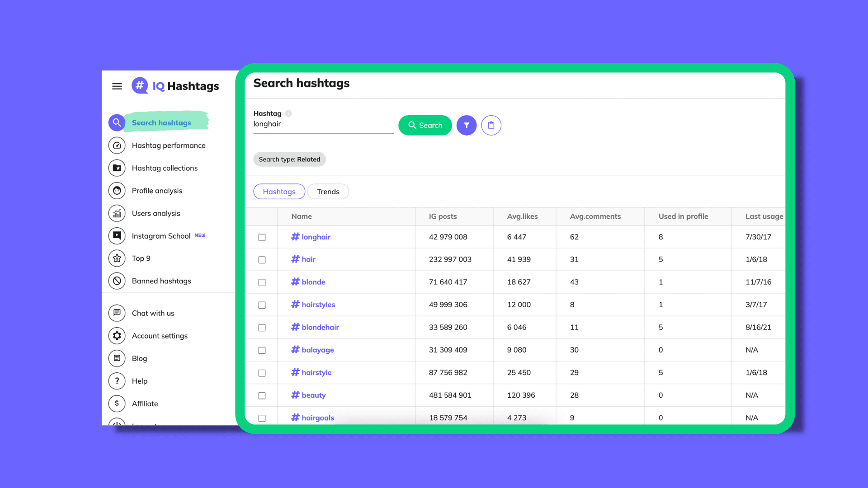Screen dimensions: 868x488
Task: Click the clipboard icon button
Action: tap(491, 125)
